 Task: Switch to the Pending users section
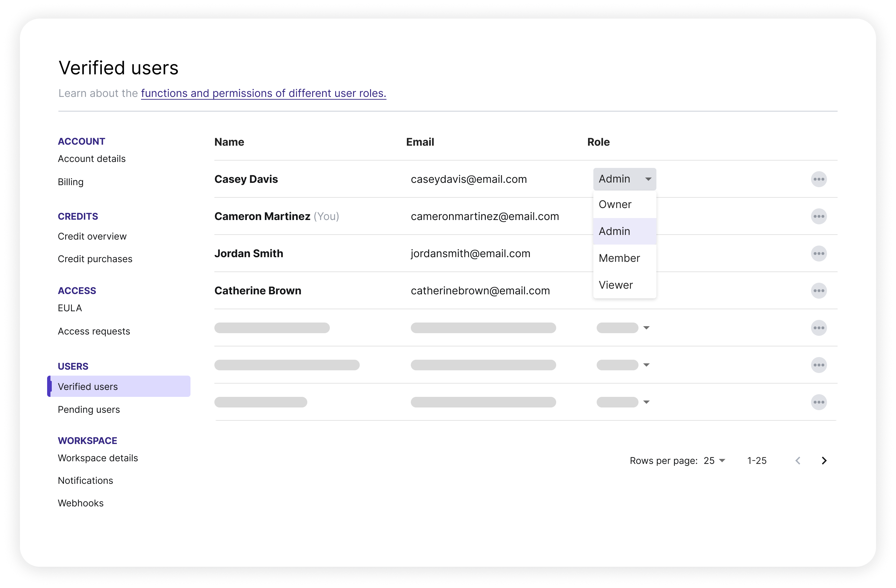coord(89,409)
